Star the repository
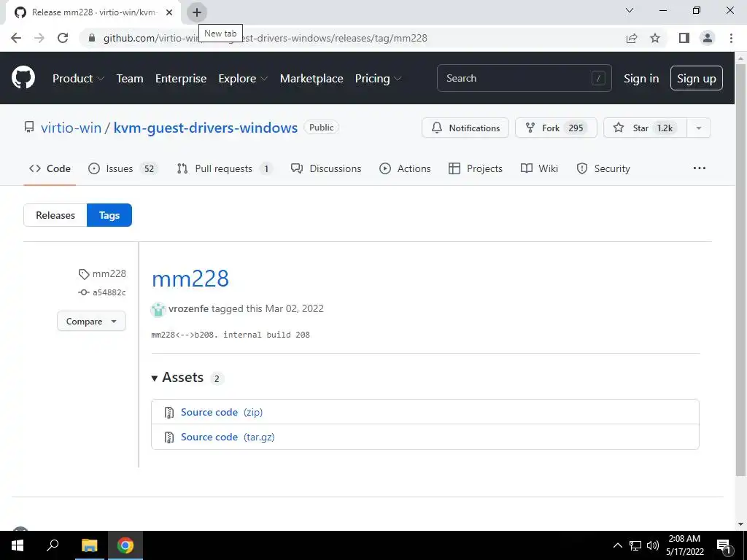747x560 pixels. point(645,128)
